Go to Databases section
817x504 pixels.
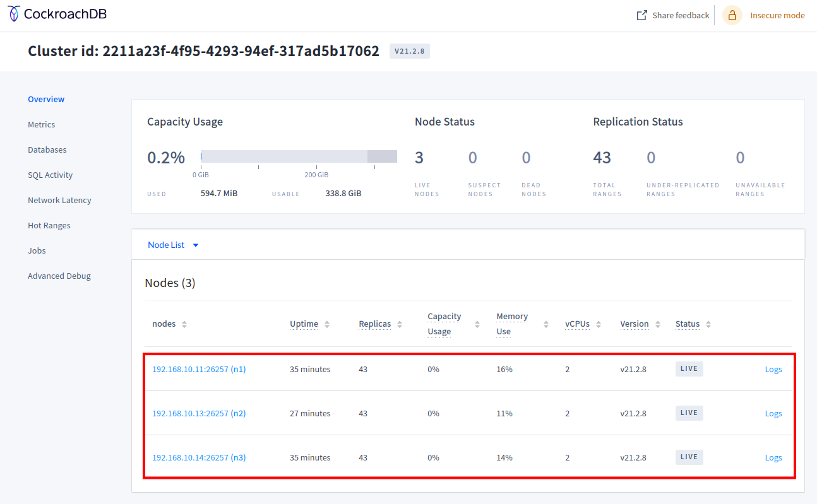click(x=47, y=149)
